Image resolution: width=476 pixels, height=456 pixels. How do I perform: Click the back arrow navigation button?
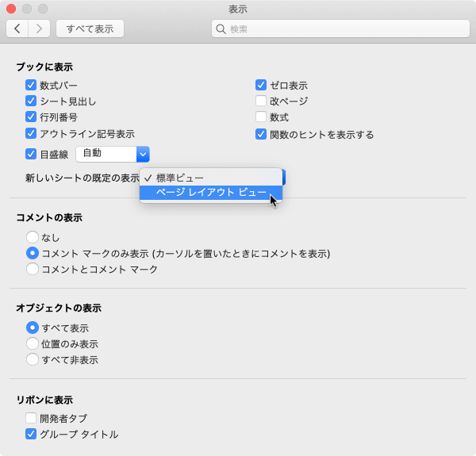coord(17,29)
